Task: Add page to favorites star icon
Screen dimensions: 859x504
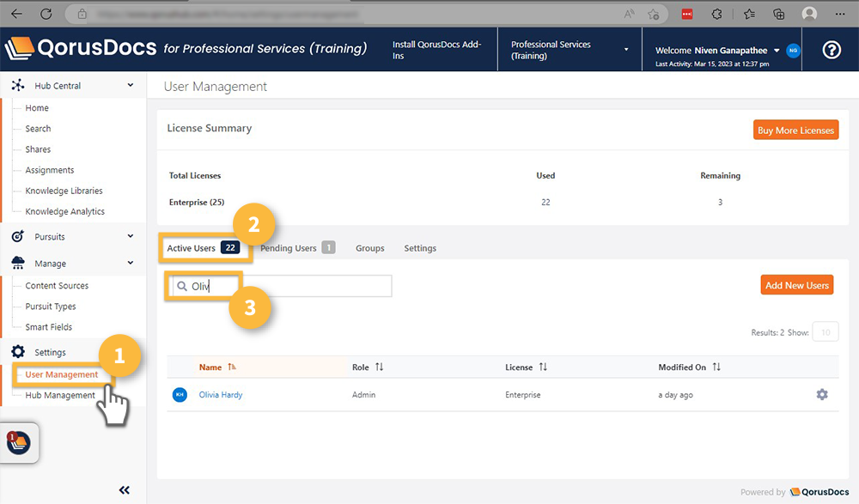Action: point(653,15)
